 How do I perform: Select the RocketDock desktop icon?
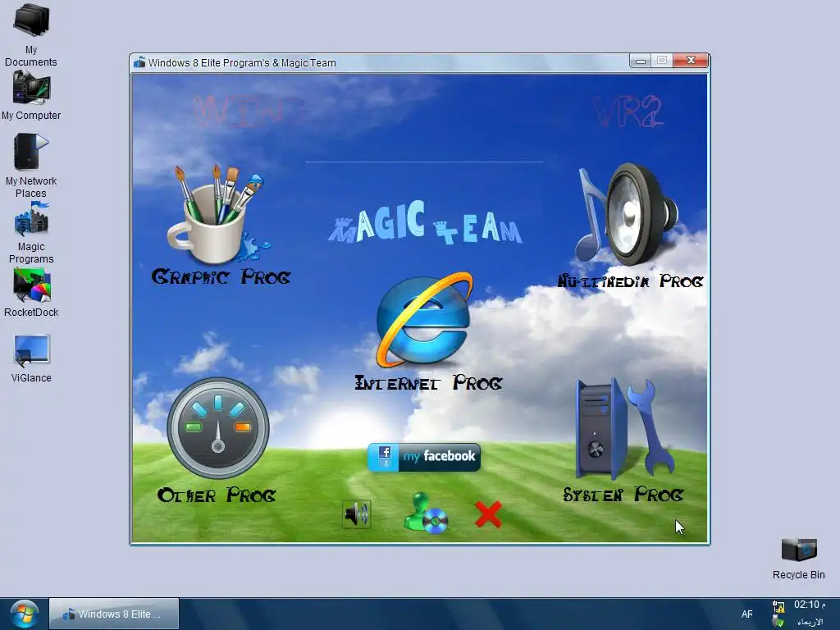31,293
